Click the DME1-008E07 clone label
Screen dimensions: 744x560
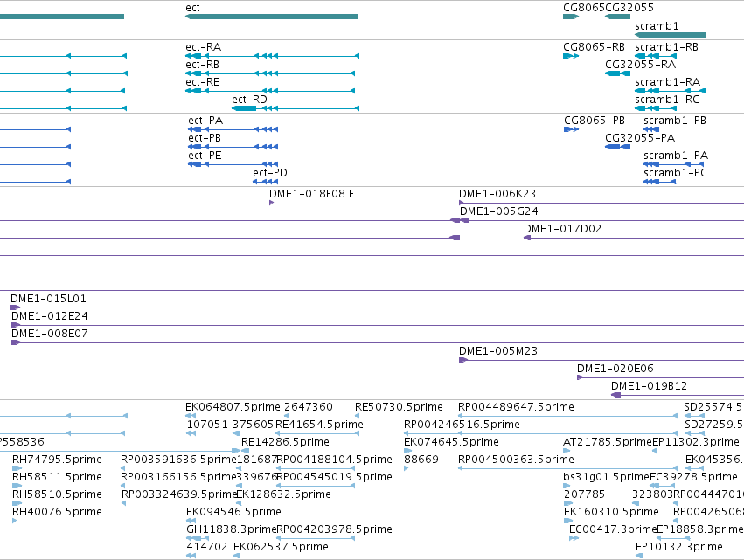tap(49, 334)
